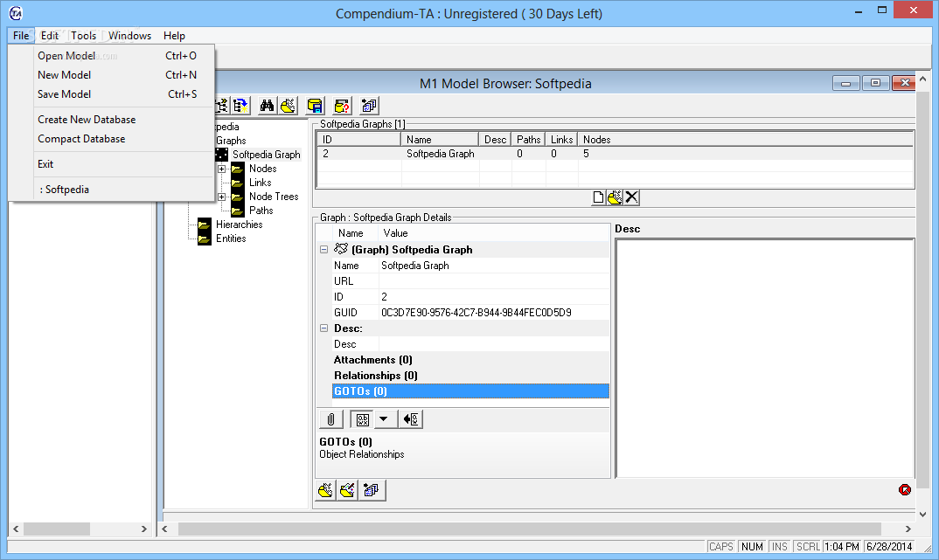The image size is (939, 560).
Task: Click the Nodes column header
Action: [746, 140]
